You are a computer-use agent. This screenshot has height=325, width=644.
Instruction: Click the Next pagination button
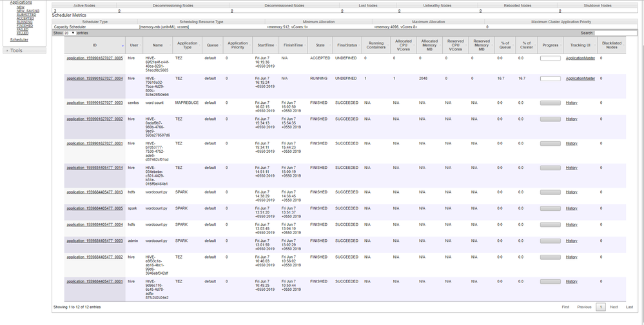pyautogui.click(x=614, y=307)
